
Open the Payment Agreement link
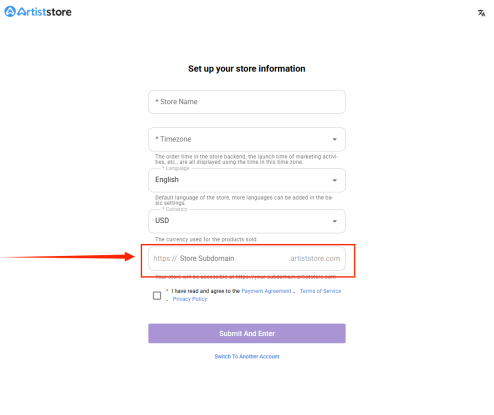(266, 291)
